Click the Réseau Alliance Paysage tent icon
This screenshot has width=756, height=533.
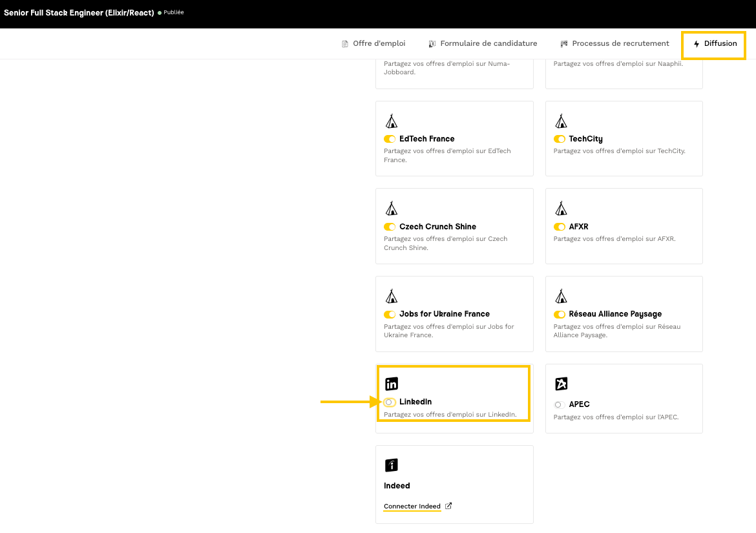pos(562,296)
